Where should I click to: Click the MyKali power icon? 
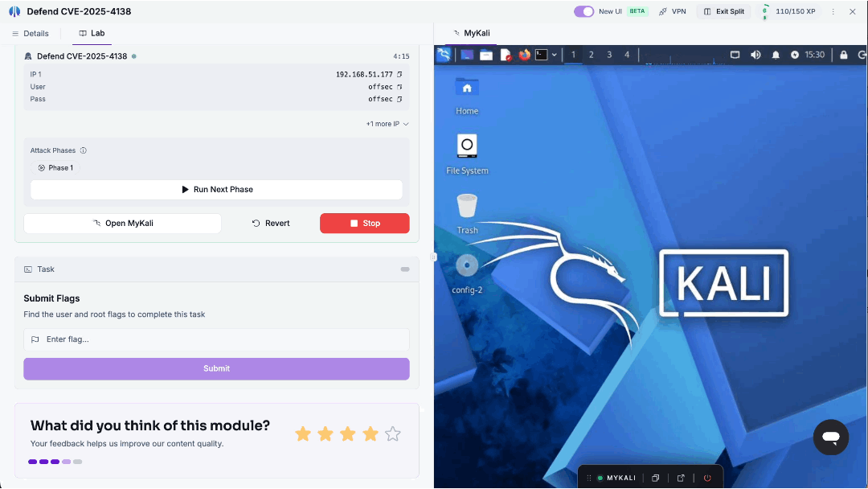click(x=707, y=478)
